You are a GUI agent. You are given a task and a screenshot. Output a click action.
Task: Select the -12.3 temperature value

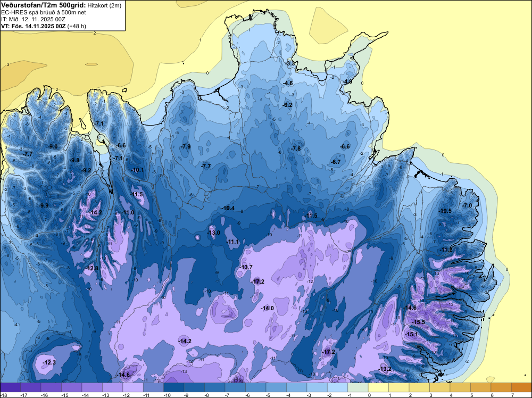coord(49,362)
